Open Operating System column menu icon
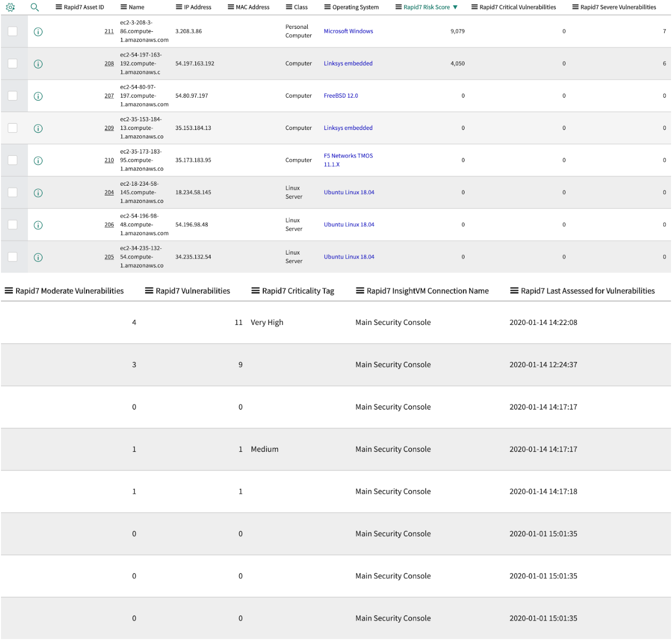This screenshot has width=672, height=642. [327, 7]
